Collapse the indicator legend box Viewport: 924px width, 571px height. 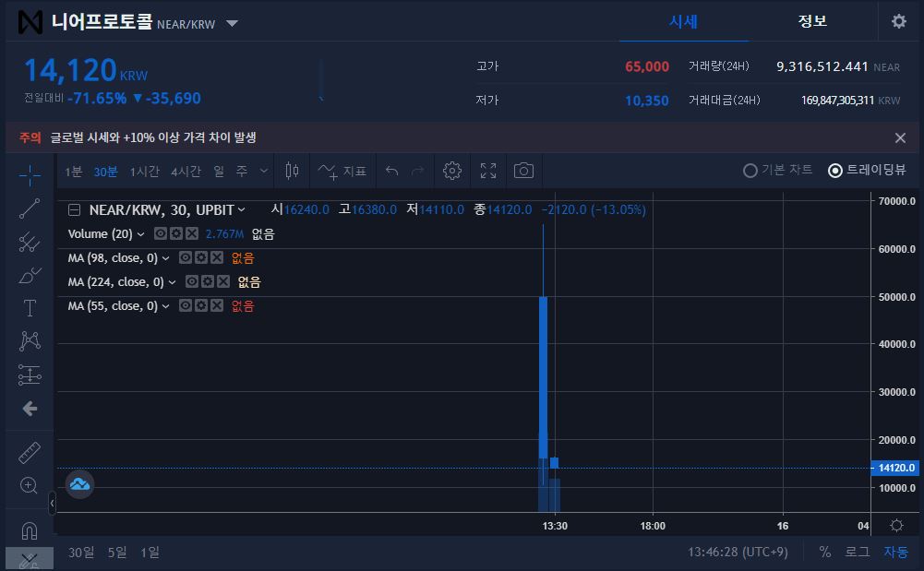pos(74,210)
